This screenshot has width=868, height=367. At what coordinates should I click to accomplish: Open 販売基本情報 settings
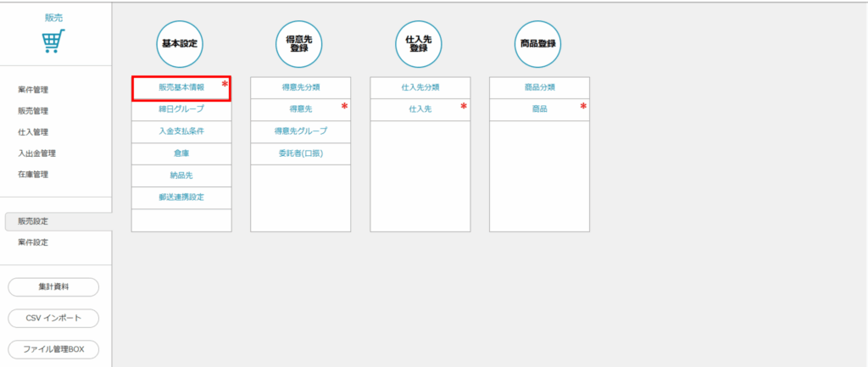click(181, 87)
